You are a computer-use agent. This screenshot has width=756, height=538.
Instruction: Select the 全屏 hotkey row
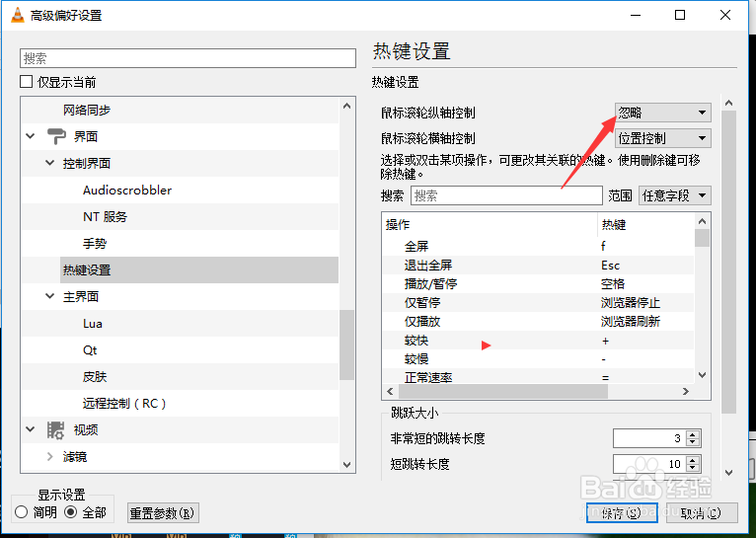click(x=538, y=247)
